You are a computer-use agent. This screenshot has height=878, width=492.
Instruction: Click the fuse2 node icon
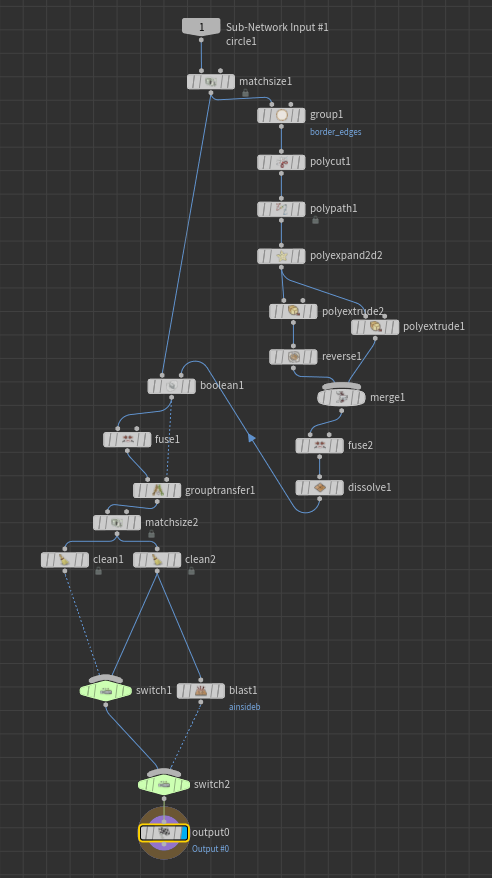coord(320,446)
